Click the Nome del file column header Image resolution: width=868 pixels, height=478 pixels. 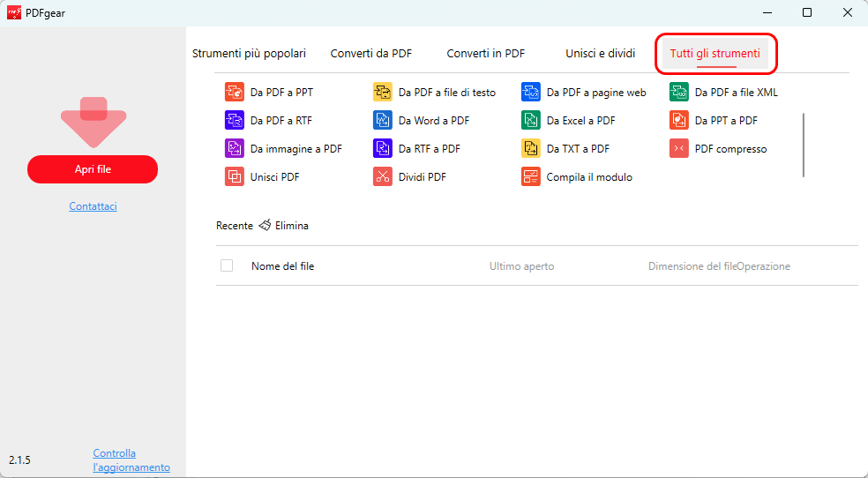[x=283, y=266]
